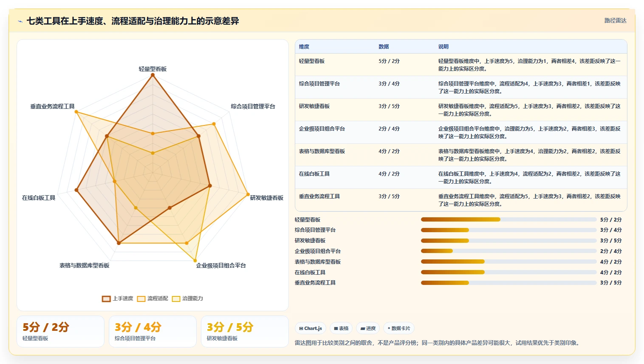Click the 表格与数据库型看板 radar axis label
Image resolution: width=644 pixels, height=364 pixels.
[85, 265]
